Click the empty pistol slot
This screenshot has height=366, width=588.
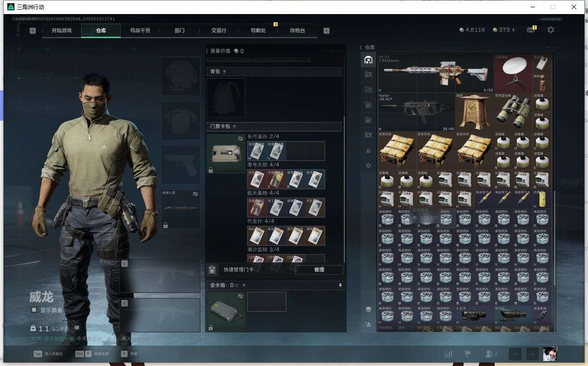[x=181, y=165]
